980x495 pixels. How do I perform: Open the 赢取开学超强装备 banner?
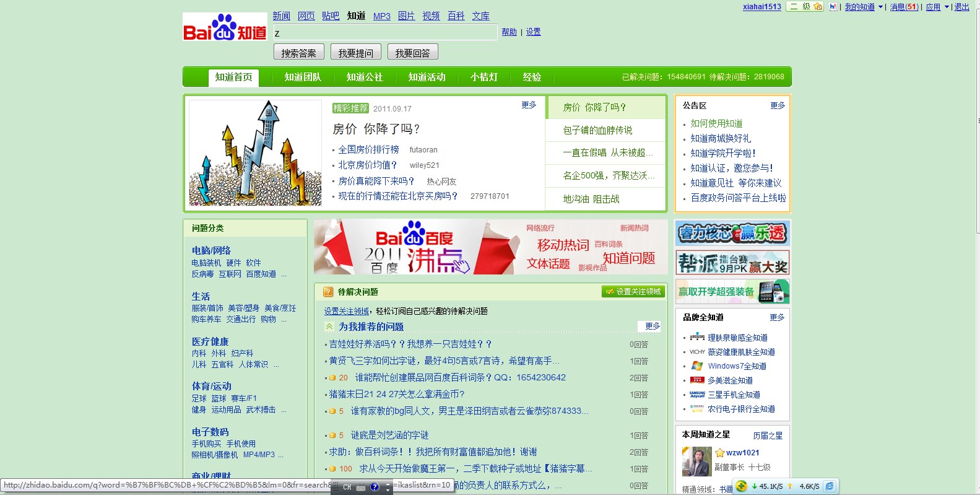(732, 292)
